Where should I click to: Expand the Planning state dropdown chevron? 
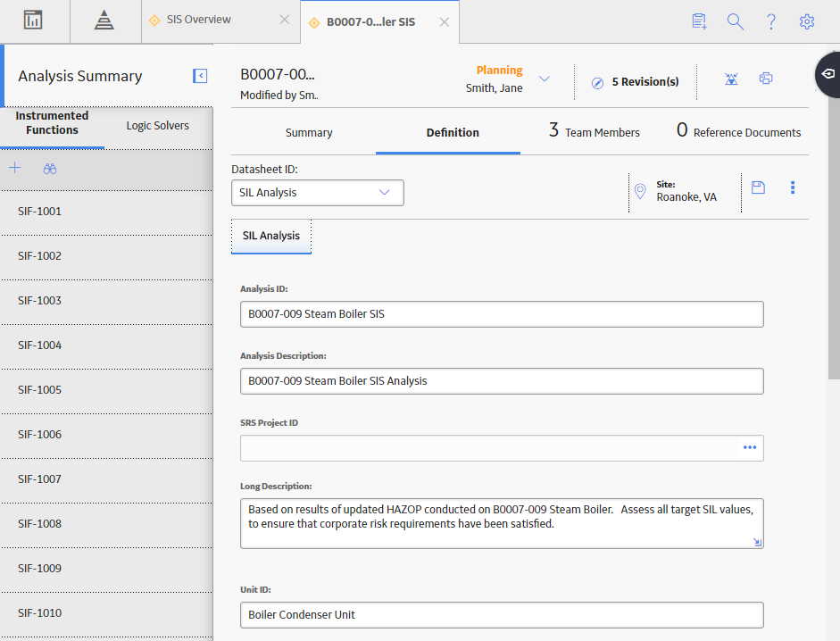point(545,79)
